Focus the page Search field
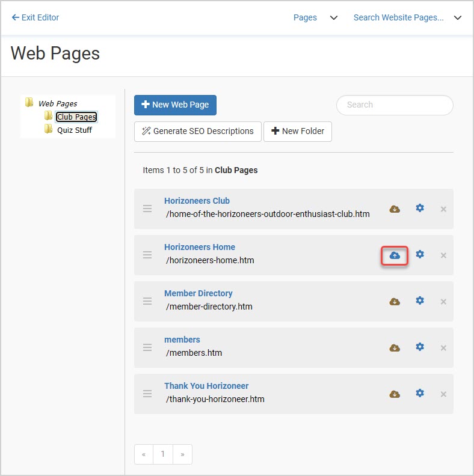The height and width of the screenshot is (476, 474). pos(395,105)
